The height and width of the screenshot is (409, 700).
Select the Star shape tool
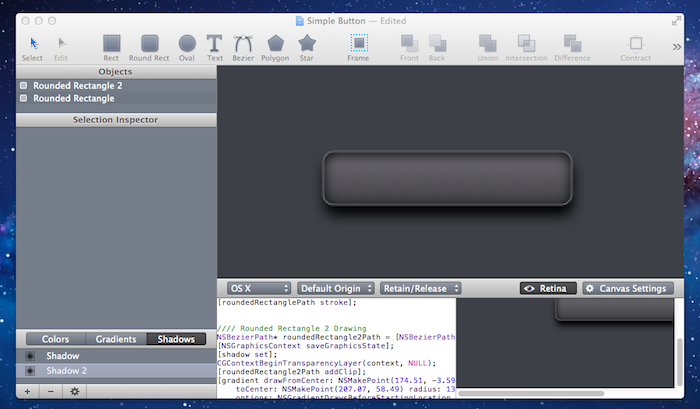coord(307,48)
